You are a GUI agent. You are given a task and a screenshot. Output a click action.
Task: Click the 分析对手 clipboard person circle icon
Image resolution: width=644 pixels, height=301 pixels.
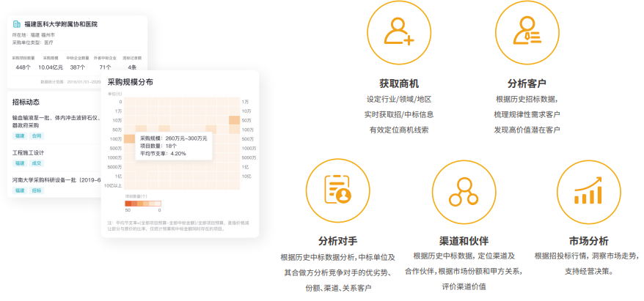[x=337, y=191]
